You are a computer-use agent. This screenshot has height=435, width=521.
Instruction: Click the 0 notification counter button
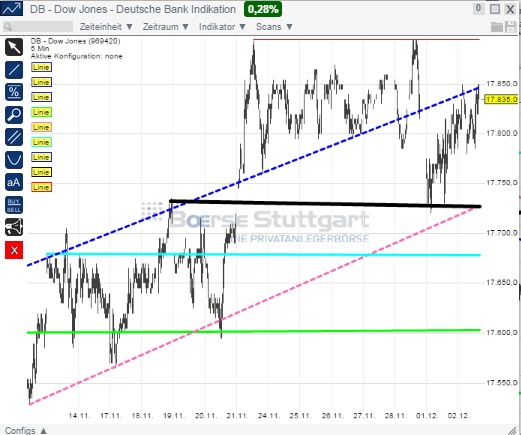pyautogui.click(x=478, y=9)
